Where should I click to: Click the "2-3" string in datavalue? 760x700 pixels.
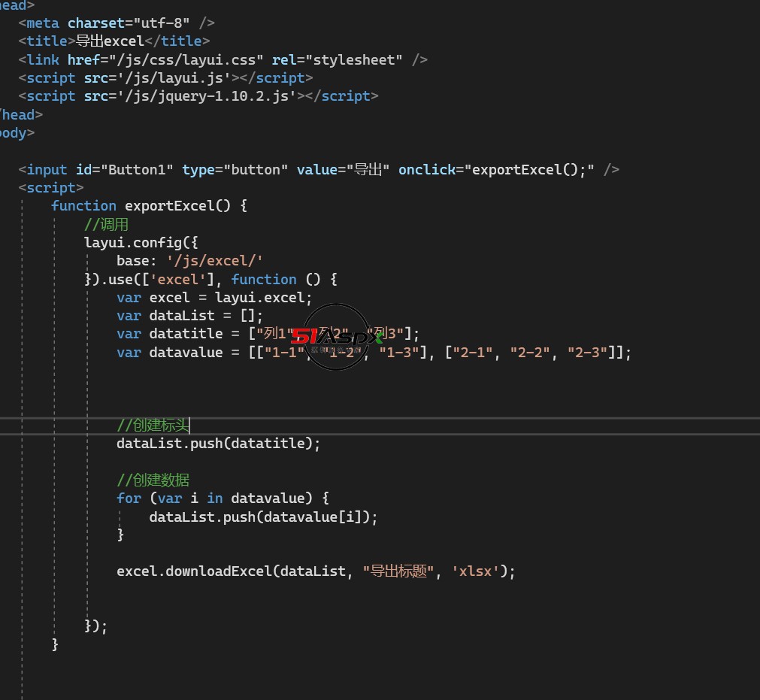587,353
